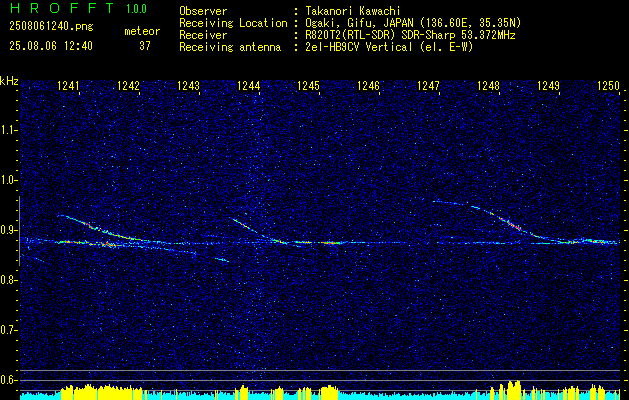Click the red echo peak near 1245

[x=330, y=243]
